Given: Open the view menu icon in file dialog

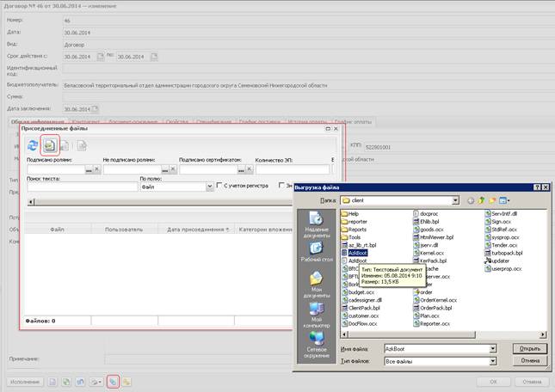Looking at the screenshot, I should 505,200.
